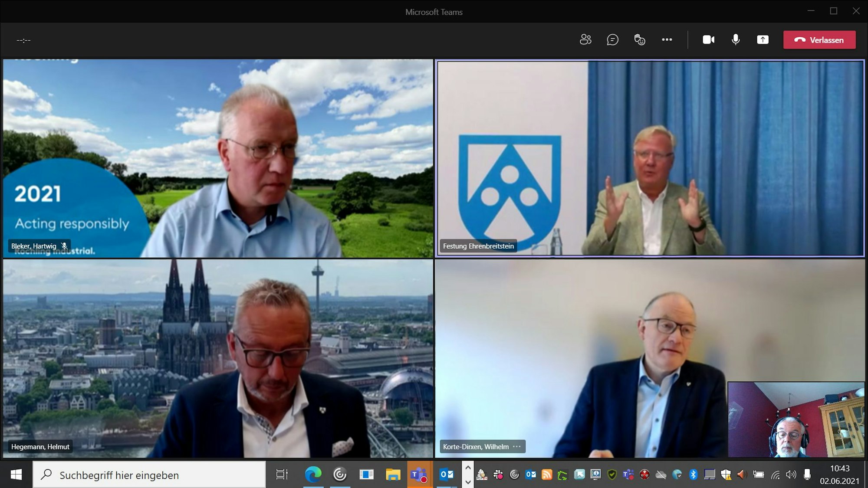Viewport: 868px width, 488px height.
Task: Click the Windows search box
Action: [150, 475]
